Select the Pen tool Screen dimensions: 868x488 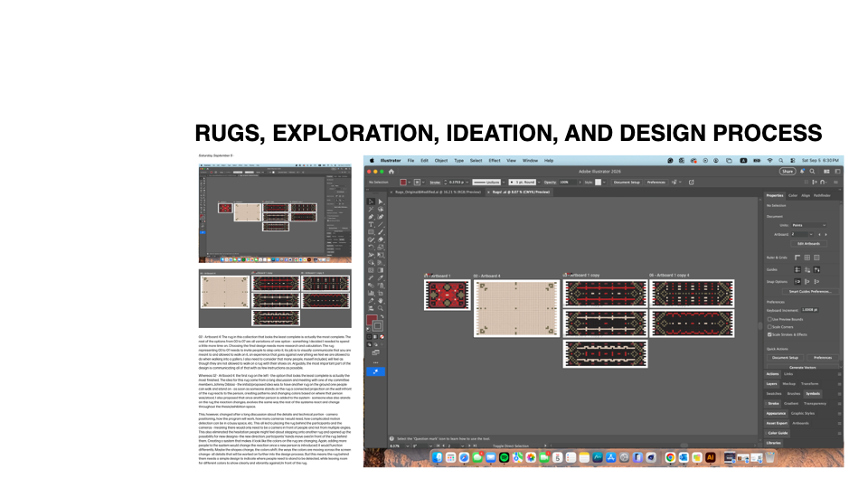tap(371, 216)
